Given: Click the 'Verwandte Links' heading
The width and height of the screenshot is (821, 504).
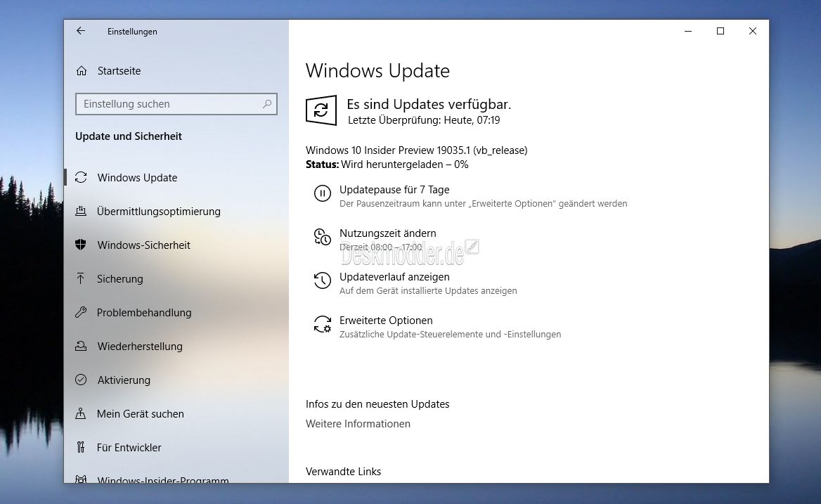Looking at the screenshot, I should tap(344, 471).
